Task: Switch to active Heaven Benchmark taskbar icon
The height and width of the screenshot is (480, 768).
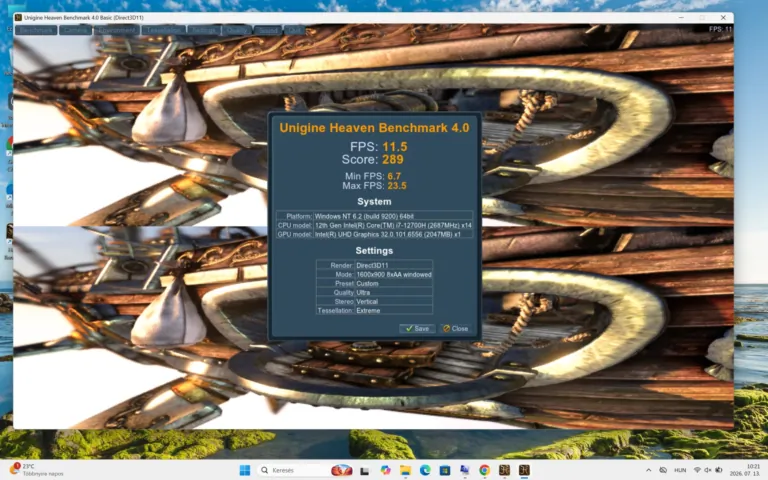Action: (524, 470)
